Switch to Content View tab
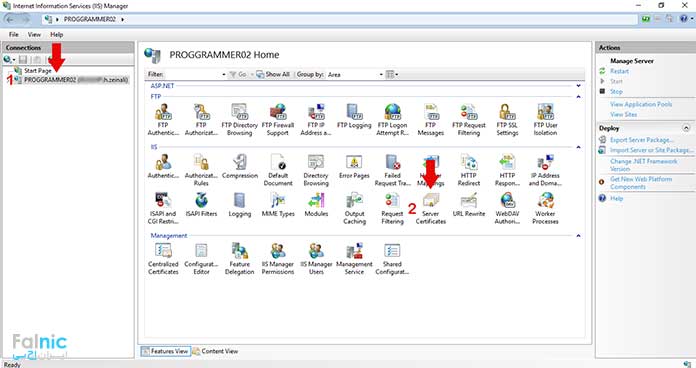This screenshot has height=368, width=696. (x=215, y=351)
